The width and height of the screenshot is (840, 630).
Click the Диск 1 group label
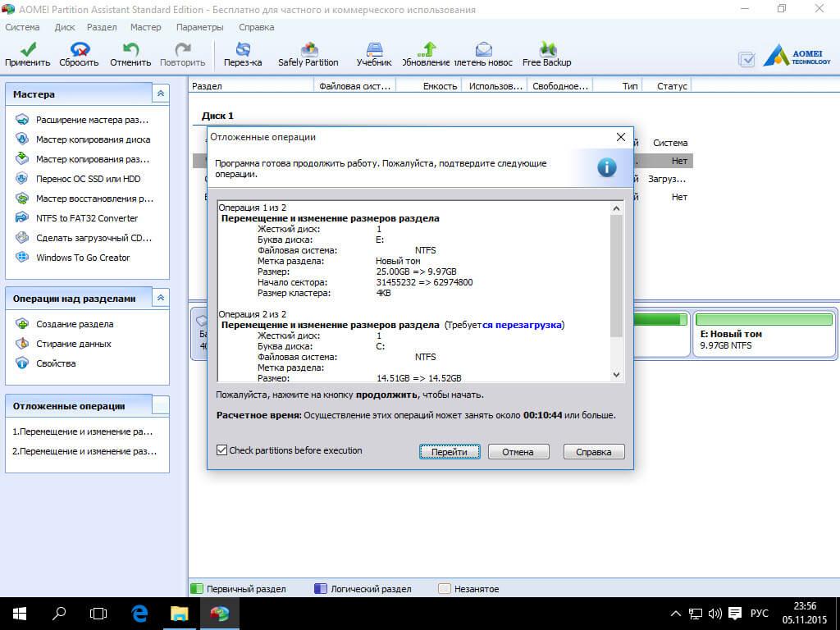tap(217, 116)
